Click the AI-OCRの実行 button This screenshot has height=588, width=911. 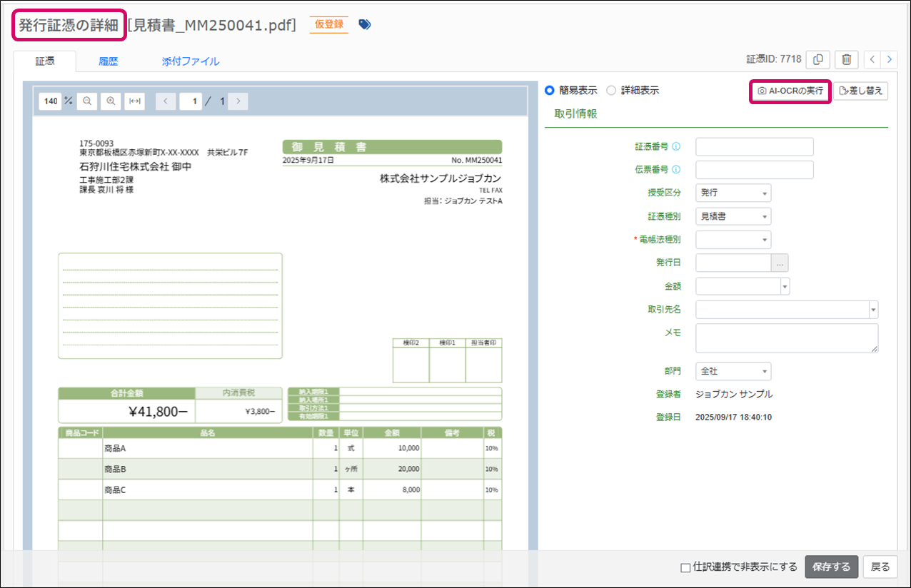[x=790, y=91]
